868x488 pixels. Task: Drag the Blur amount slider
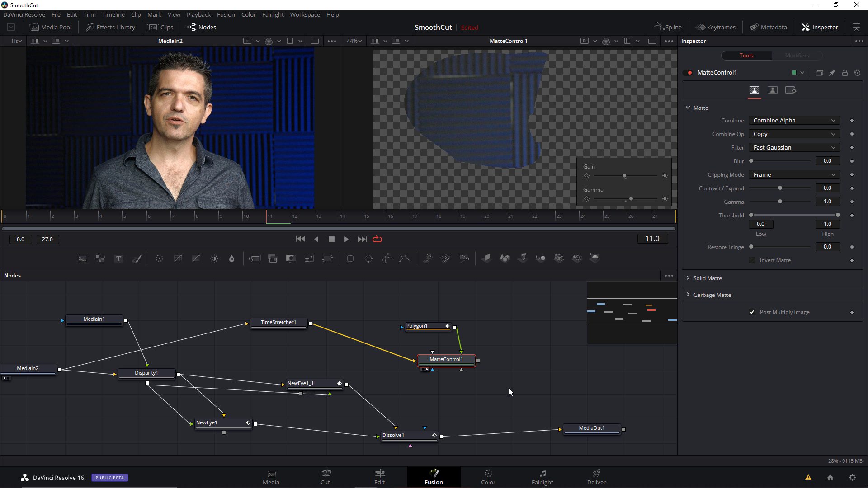pos(752,160)
